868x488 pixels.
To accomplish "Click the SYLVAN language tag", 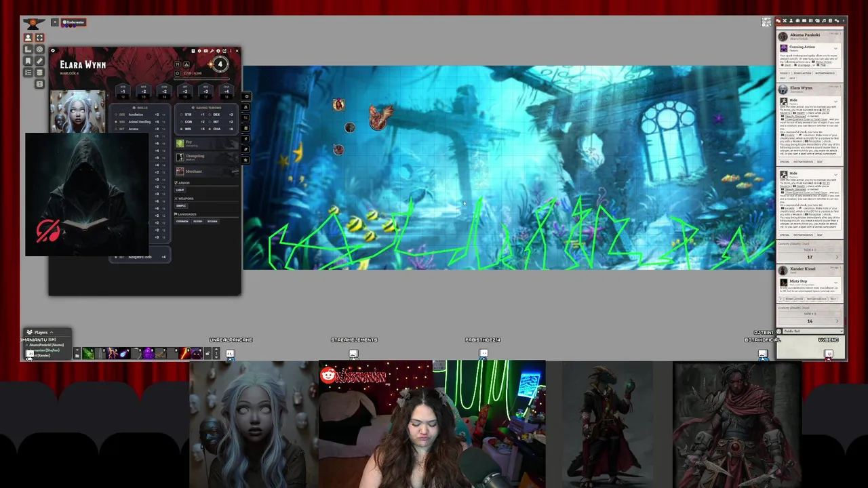I will [212, 221].
